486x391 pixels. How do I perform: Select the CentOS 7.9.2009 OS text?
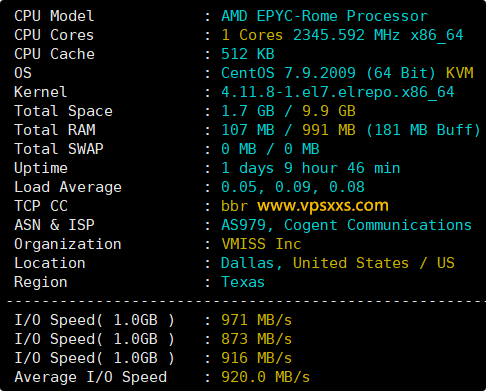[288, 73]
